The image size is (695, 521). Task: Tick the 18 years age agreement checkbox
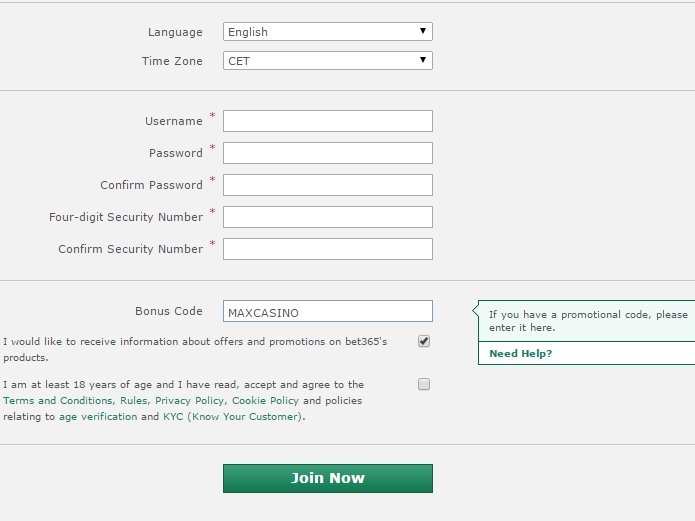click(424, 384)
